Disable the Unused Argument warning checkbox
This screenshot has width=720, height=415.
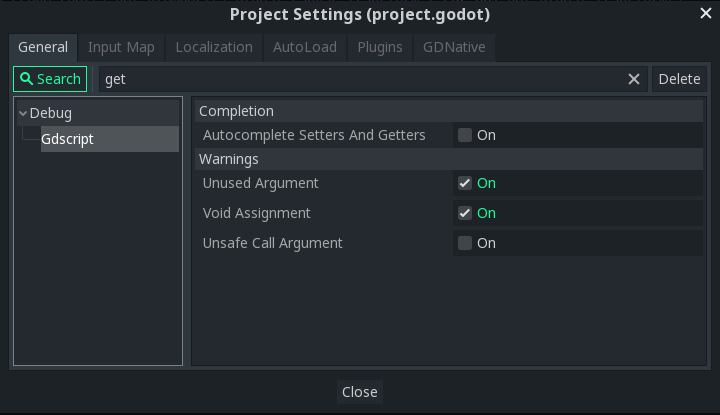465,183
